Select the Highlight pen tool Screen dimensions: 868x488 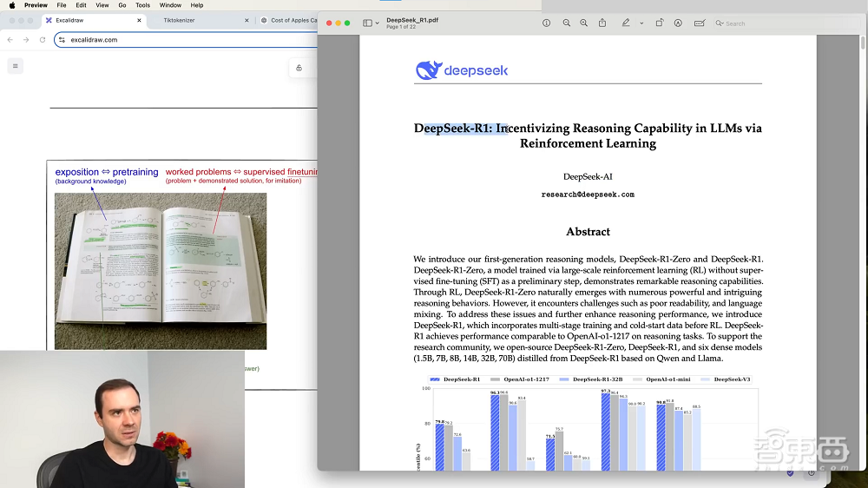coord(626,23)
